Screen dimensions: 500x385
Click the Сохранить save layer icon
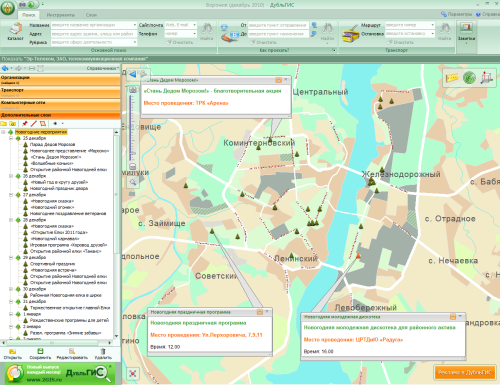click(x=40, y=354)
